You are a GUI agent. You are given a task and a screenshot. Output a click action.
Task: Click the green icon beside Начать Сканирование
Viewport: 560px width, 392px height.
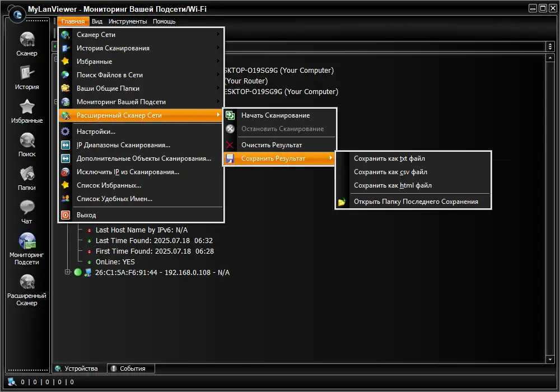pyautogui.click(x=230, y=115)
